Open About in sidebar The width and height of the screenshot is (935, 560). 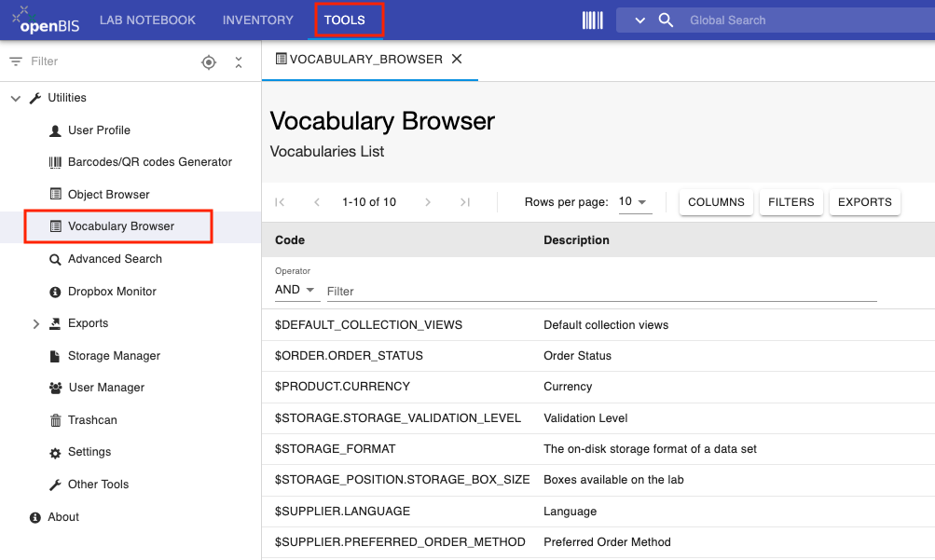[63, 517]
